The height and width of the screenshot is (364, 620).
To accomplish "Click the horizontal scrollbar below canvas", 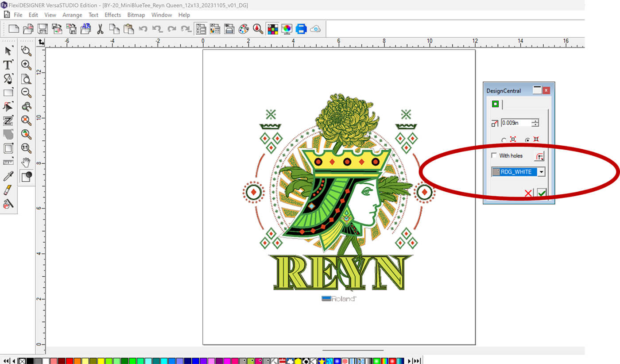I will pos(353,350).
